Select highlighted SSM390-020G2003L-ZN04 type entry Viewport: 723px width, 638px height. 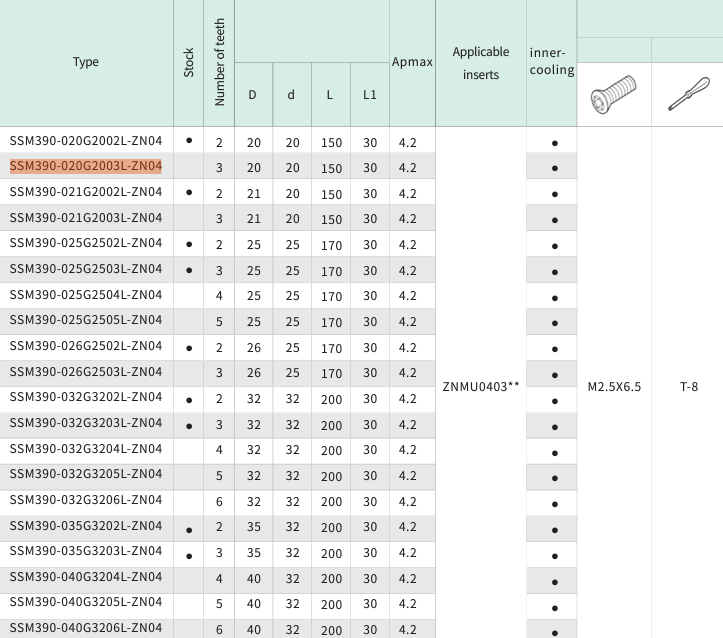[86, 166]
